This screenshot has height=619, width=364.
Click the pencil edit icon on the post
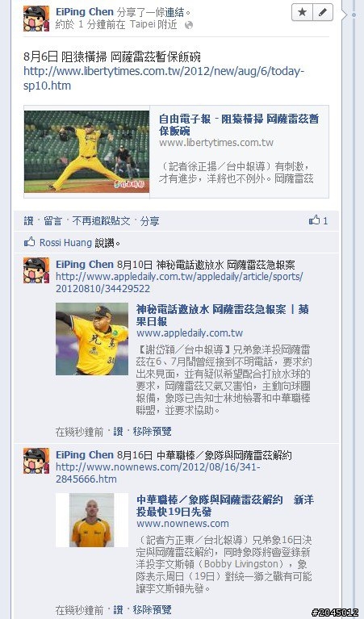click(323, 12)
